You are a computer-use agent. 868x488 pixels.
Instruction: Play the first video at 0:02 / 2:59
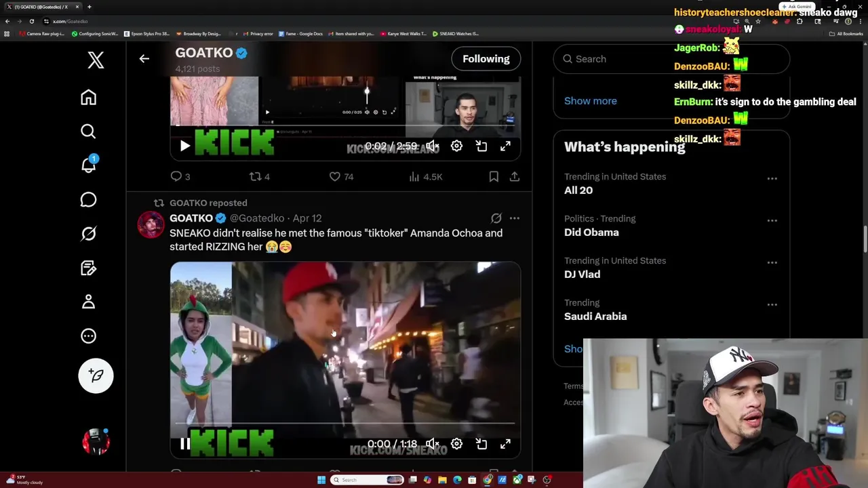(185, 146)
